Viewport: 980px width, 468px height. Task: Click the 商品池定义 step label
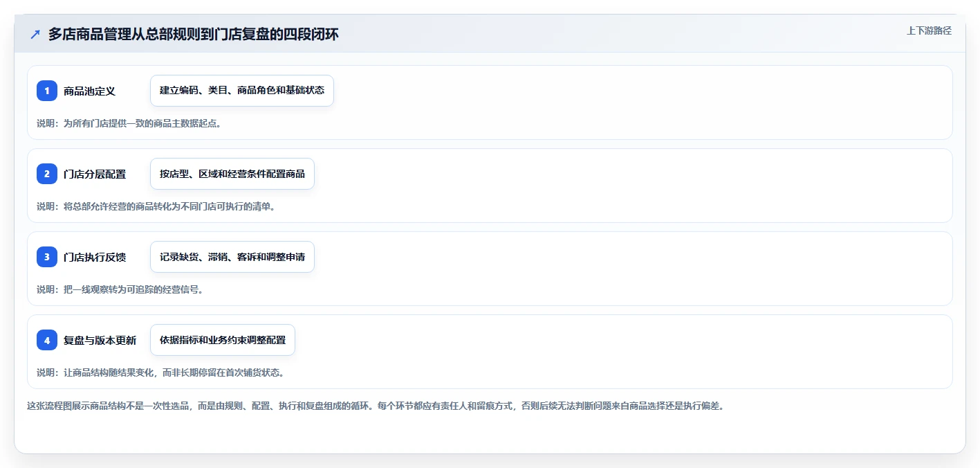pos(89,91)
